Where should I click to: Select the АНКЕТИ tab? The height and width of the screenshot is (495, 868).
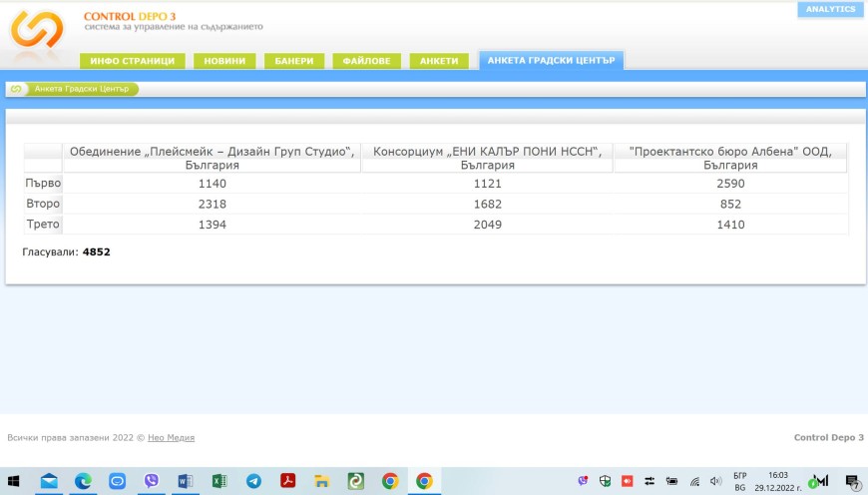[439, 61]
